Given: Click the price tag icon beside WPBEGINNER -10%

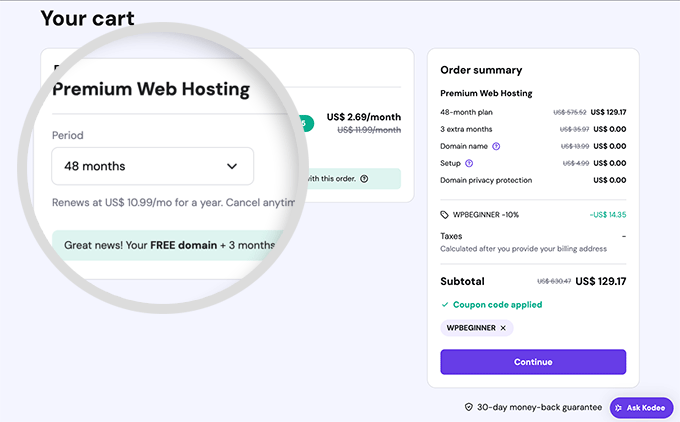Looking at the screenshot, I should [445, 214].
